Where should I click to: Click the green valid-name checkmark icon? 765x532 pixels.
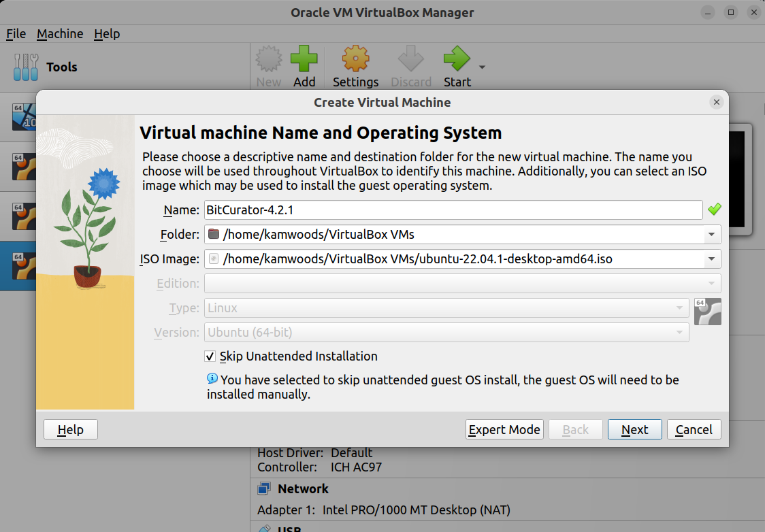pos(714,210)
